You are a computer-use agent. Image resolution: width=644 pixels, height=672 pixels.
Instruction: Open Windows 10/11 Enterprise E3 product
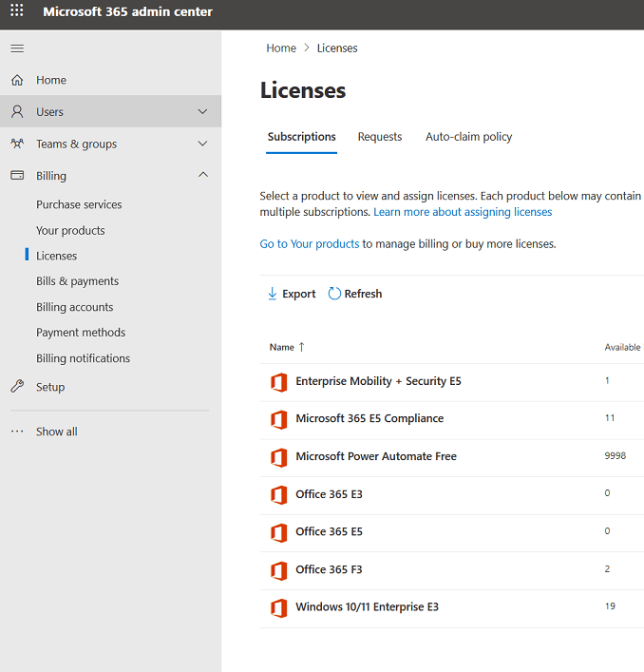pos(367,606)
